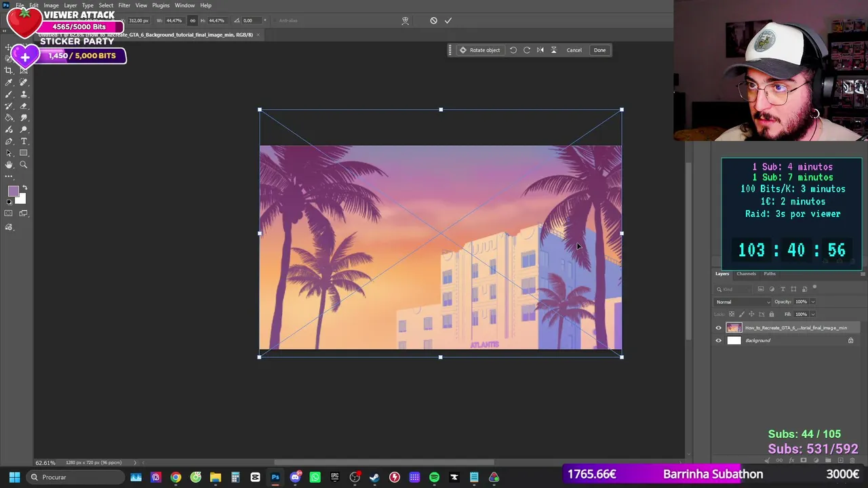
Task: Select the Eraser tool
Action: 24,106
